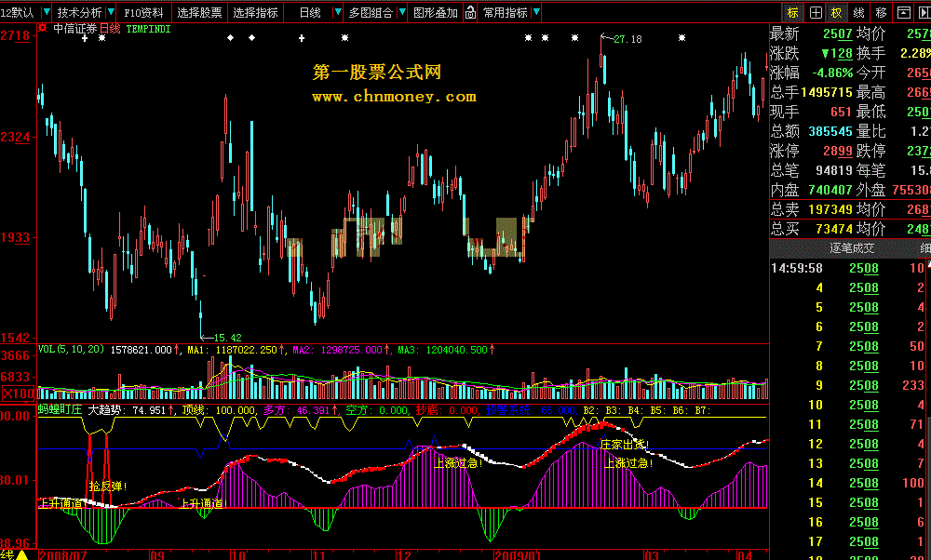
Task: Select the 14:59:58 trade row
Action: coord(850,268)
